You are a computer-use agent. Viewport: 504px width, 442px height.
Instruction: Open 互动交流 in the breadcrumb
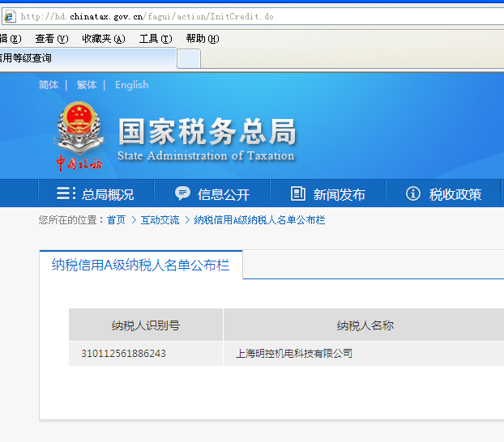[160, 220]
